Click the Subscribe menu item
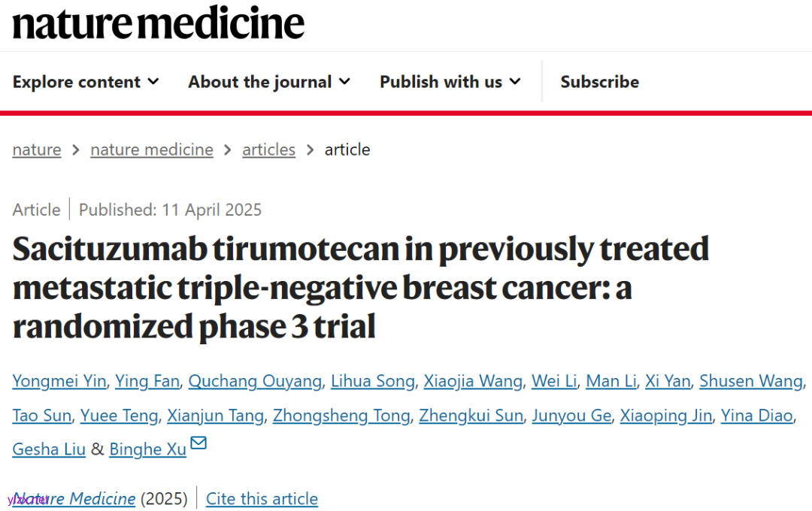 (x=599, y=82)
